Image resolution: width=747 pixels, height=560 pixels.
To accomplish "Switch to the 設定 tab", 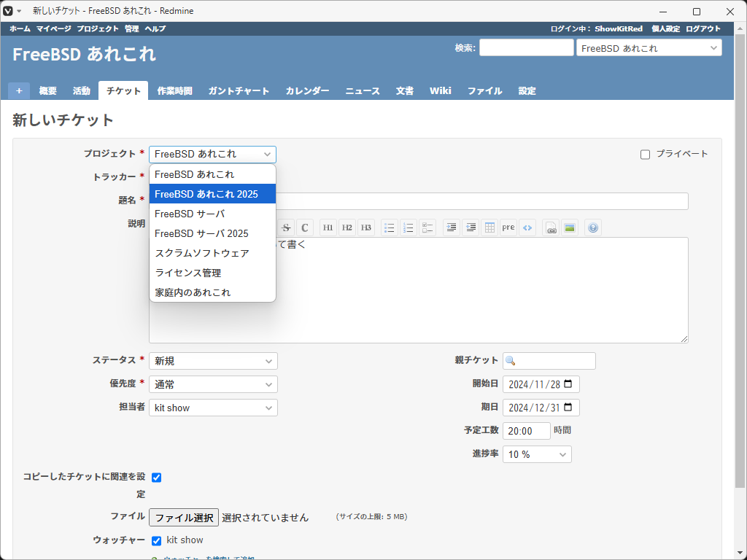I will [x=527, y=90].
